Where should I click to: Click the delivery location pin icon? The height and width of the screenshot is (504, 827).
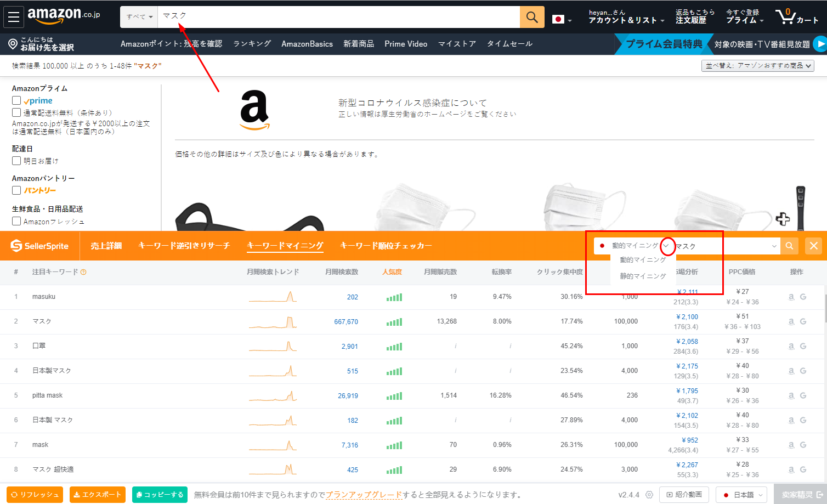(13, 44)
